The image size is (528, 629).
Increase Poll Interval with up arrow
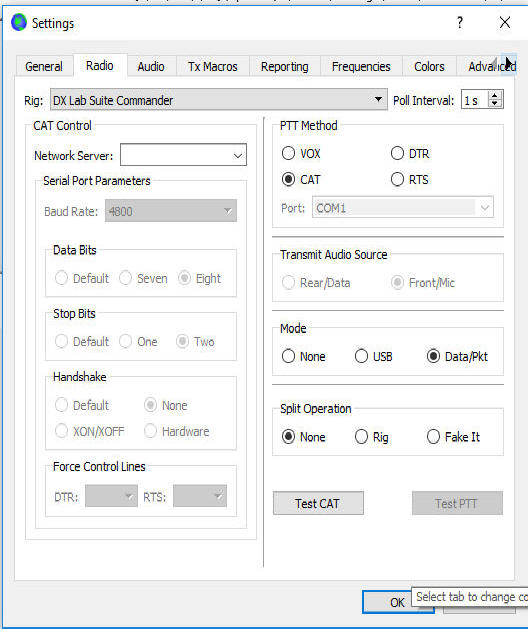(495, 95)
